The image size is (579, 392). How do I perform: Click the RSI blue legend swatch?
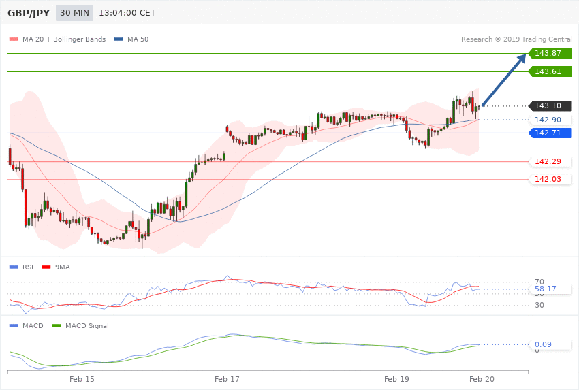pyautogui.click(x=14, y=267)
